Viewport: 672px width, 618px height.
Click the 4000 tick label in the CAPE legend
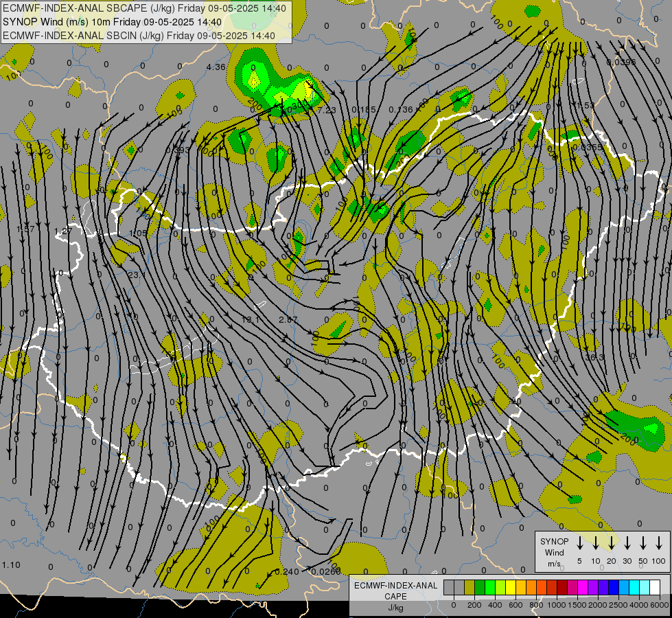click(x=639, y=605)
